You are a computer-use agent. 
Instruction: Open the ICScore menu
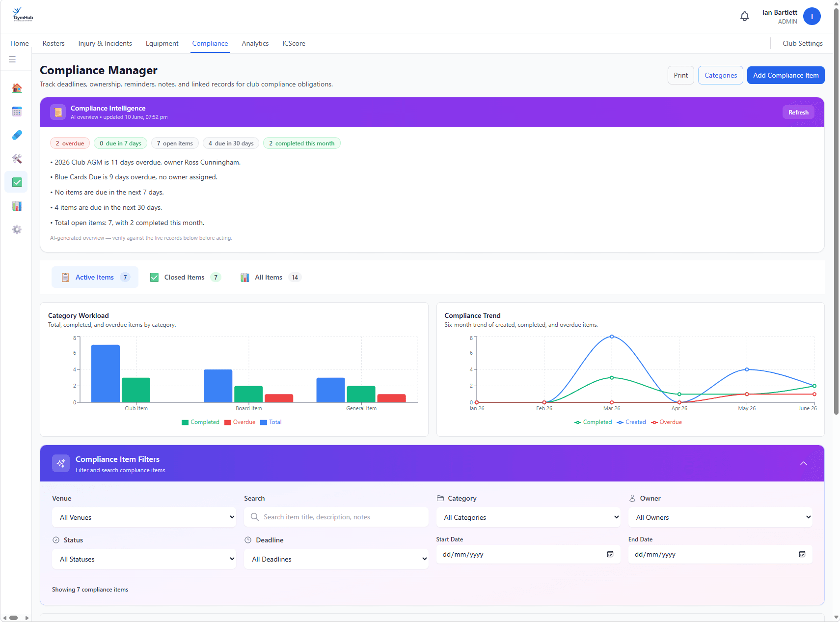click(x=294, y=43)
